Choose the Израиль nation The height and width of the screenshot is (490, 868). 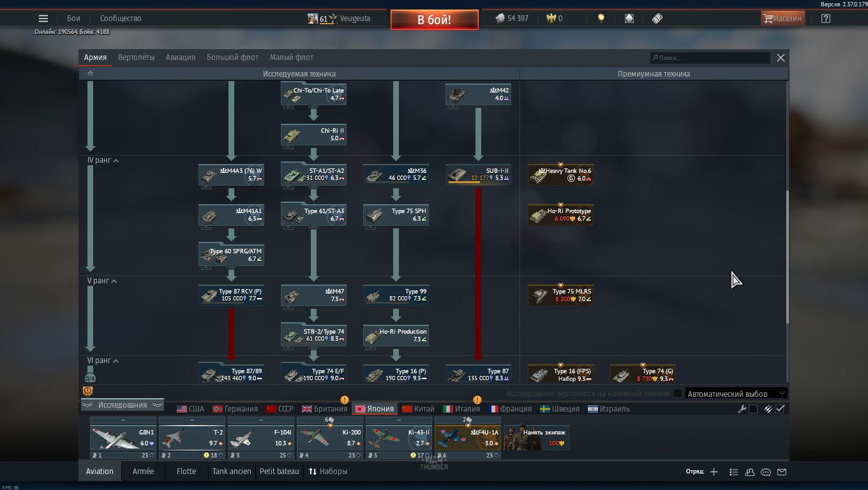(x=609, y=409)
